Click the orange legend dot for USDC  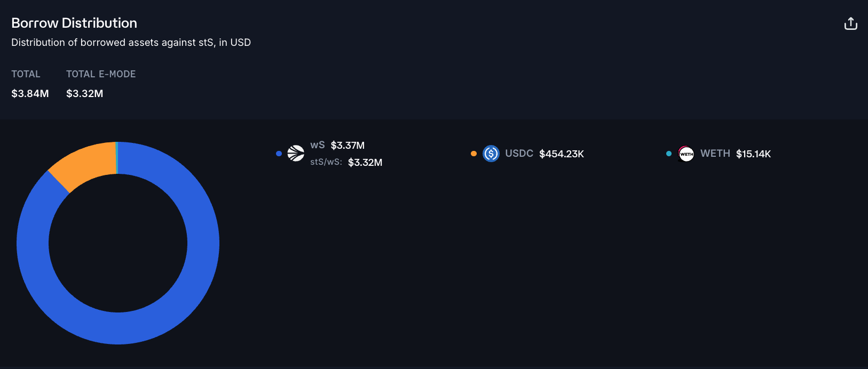click(x=474, y=154)
